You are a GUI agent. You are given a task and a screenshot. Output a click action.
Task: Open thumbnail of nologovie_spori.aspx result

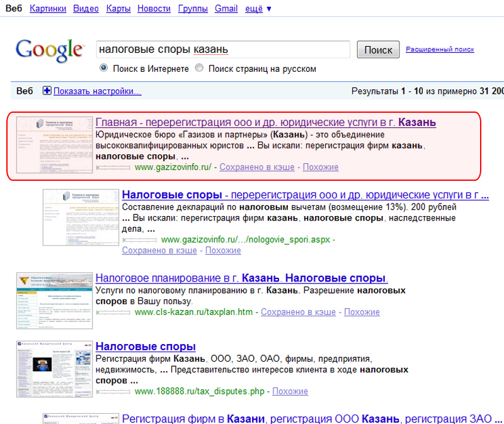[80, 217]
